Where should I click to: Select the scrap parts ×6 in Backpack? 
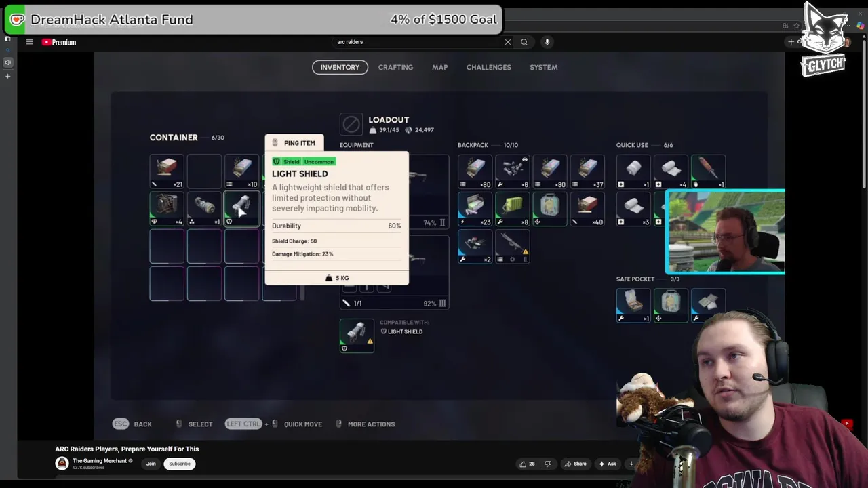[512, 171]
